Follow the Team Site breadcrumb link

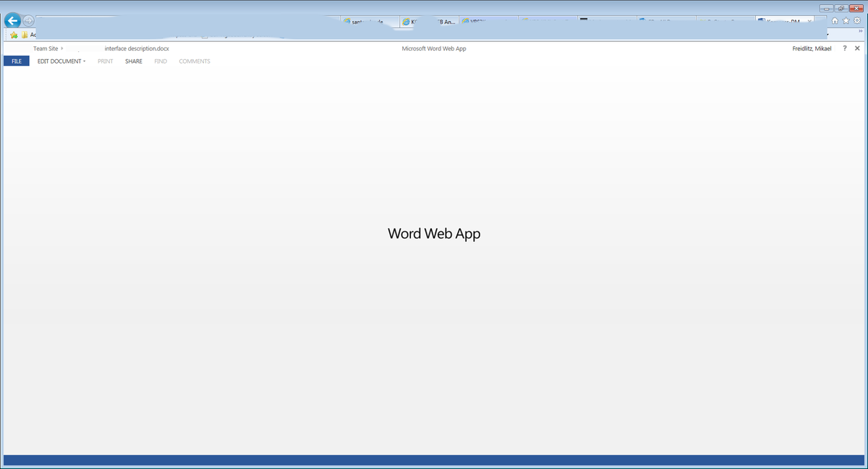tap(46, 48)
